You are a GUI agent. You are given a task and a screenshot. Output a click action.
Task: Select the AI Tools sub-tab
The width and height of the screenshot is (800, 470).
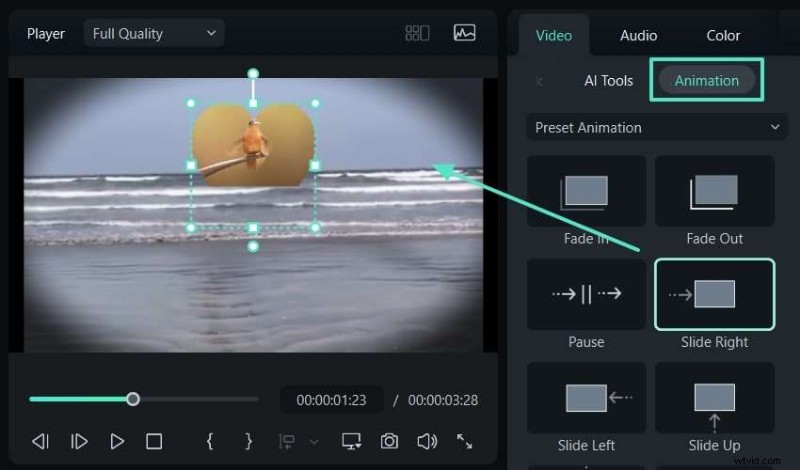[608, 81]
